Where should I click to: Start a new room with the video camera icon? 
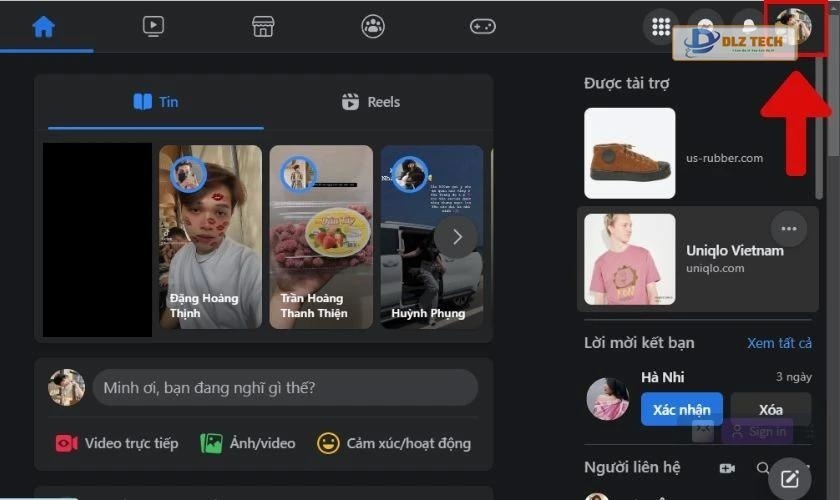pyautogui.click(x=727, y=468)
